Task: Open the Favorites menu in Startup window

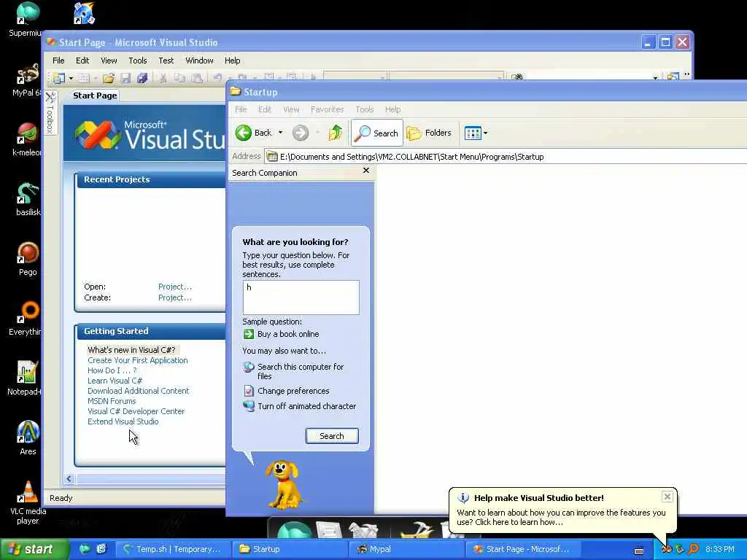Action: pyautogui.click(x=327, y=109)
